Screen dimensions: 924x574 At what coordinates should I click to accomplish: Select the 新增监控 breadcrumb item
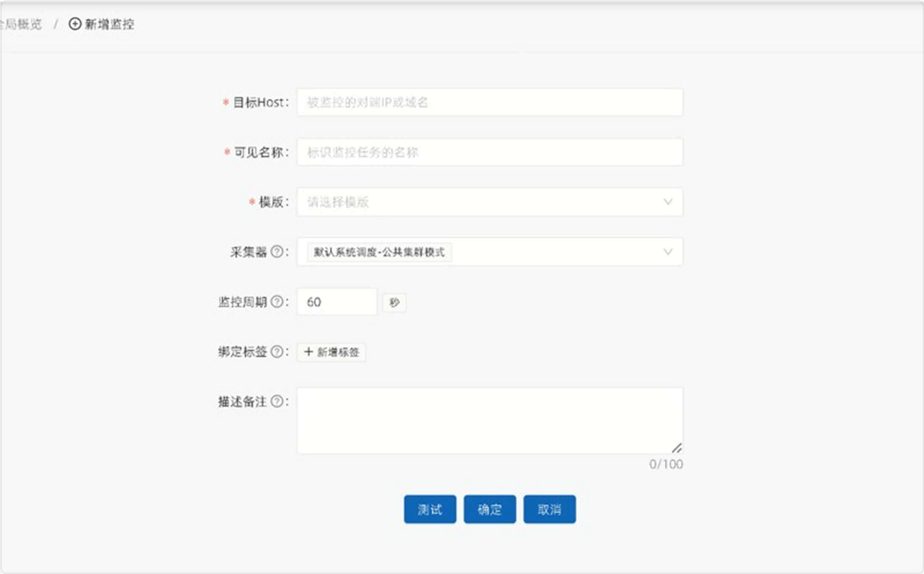tap(109, 24)
